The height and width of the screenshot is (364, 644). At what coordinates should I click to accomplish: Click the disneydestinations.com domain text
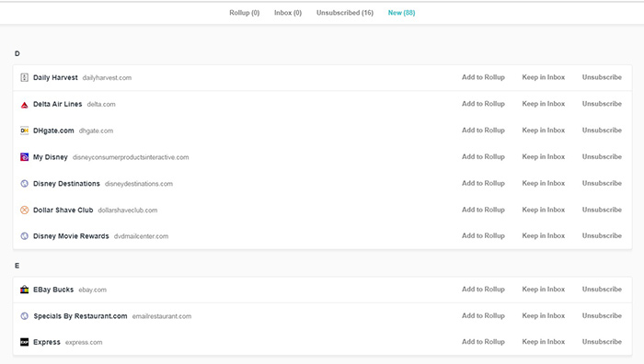tap(139, 184)
